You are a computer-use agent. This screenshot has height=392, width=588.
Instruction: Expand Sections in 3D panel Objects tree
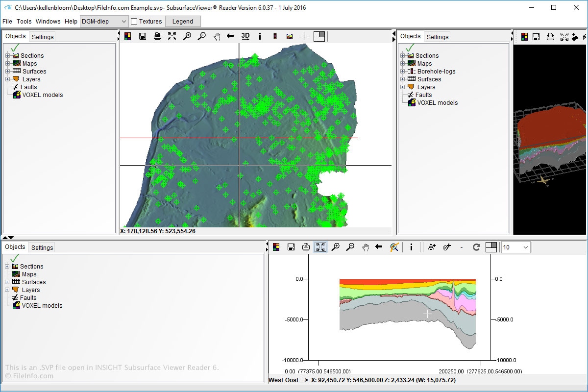(403, 55)
